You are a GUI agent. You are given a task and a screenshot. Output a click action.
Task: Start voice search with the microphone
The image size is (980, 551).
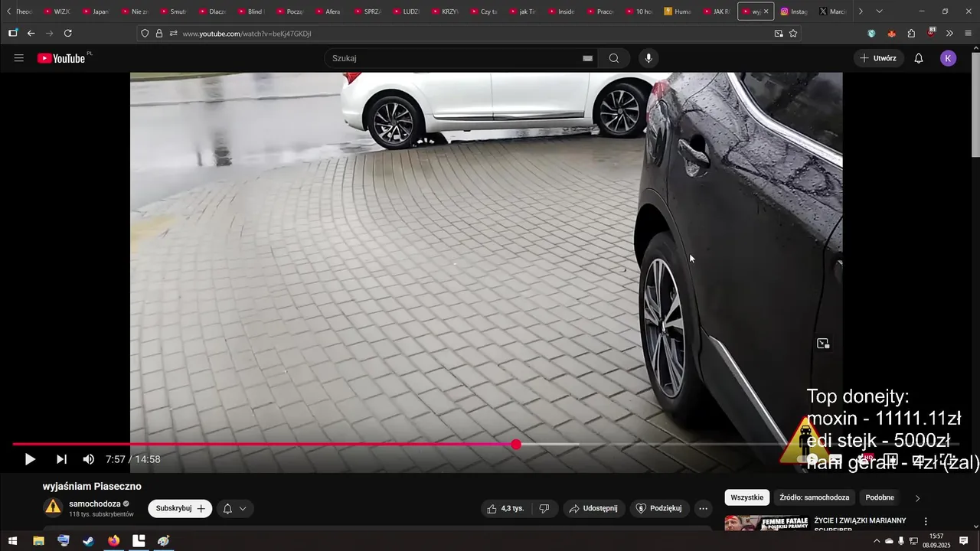click(648, 58)
